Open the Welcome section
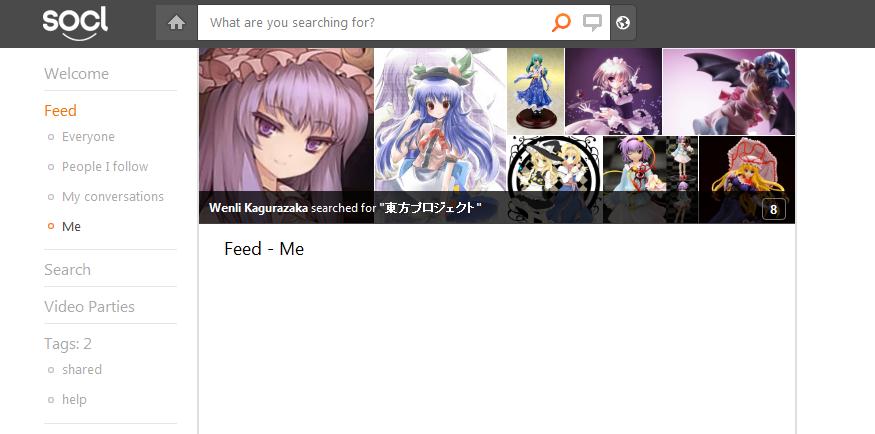Viewport: 875px width, 434px height. (x=76, y=74)
